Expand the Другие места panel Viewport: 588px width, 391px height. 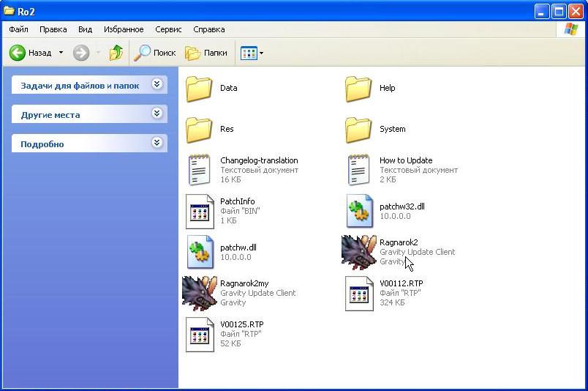coord(157,114)
